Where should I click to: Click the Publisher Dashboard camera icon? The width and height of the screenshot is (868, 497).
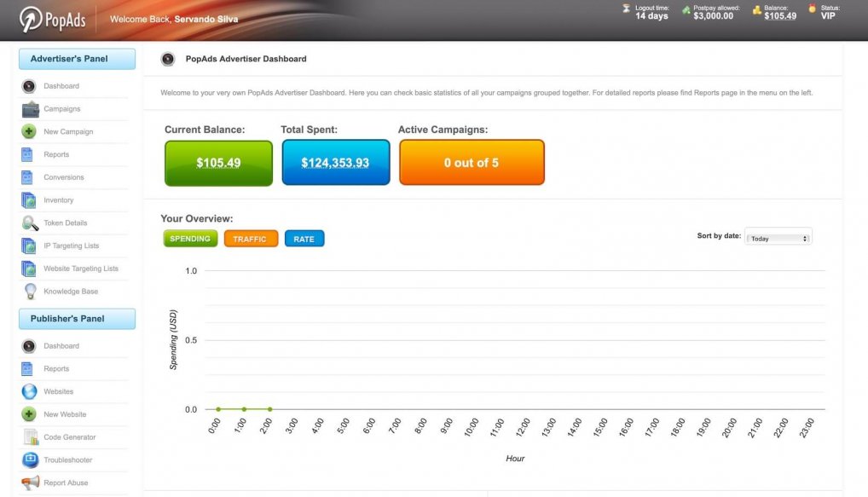pos(29,346)
